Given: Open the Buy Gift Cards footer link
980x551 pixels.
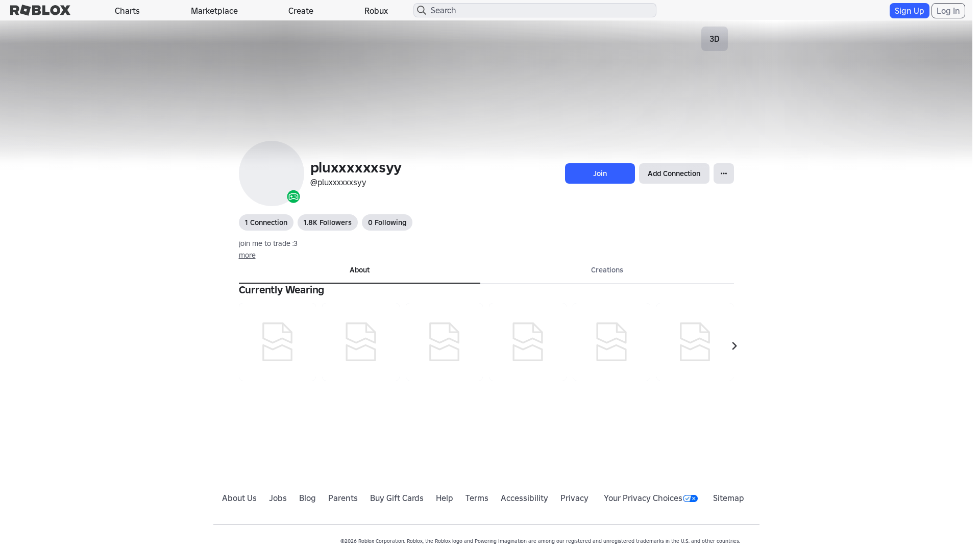Looking at the screenshot, I should (x=397, y=498).
